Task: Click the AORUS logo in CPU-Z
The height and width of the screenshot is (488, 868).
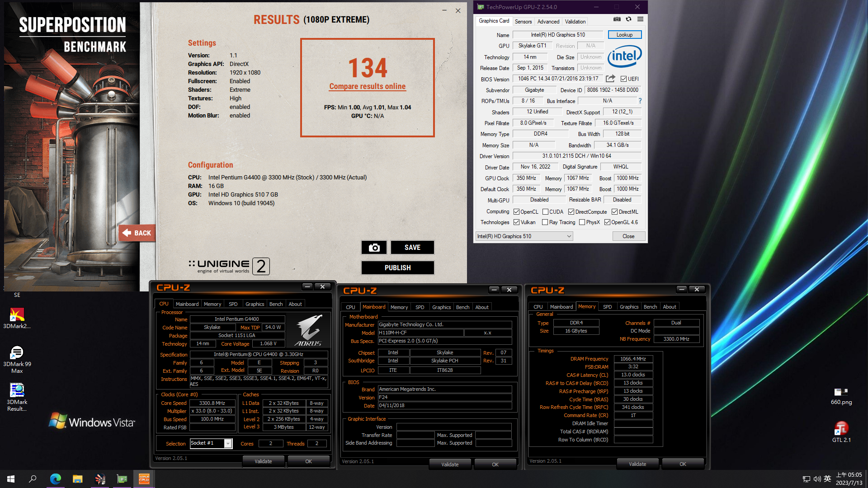Action: coord(309,331)
